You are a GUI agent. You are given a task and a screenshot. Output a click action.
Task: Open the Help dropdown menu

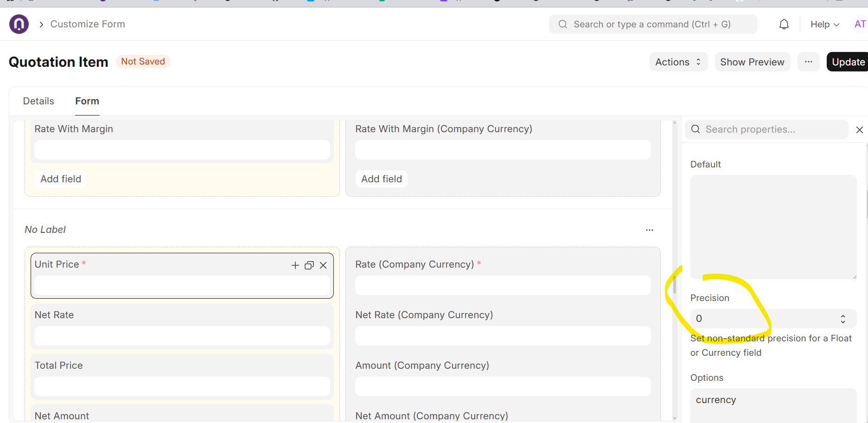coord(824,24)
